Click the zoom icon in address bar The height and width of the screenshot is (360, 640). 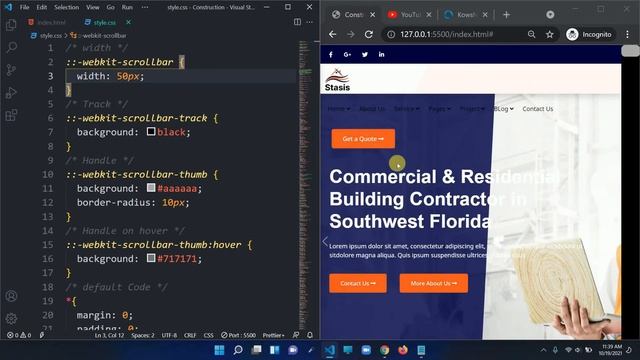531,34
